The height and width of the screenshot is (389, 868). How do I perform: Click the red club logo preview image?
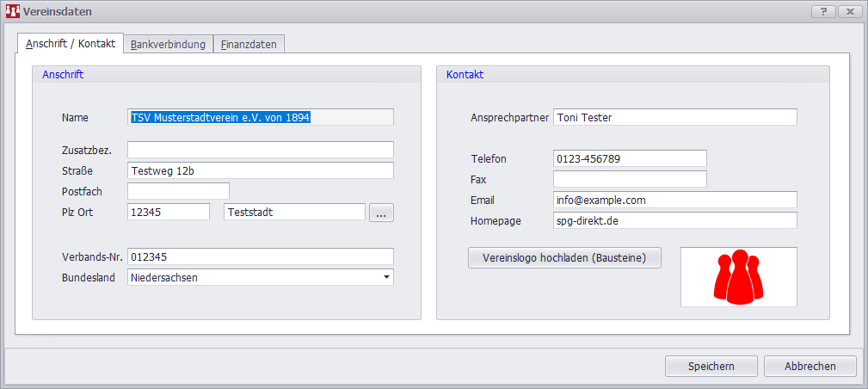[738, 277]
